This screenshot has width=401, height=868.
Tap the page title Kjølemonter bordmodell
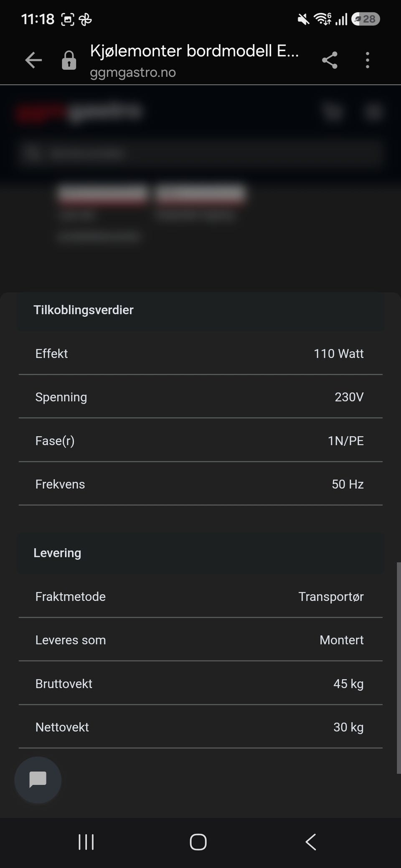point(194,51)
